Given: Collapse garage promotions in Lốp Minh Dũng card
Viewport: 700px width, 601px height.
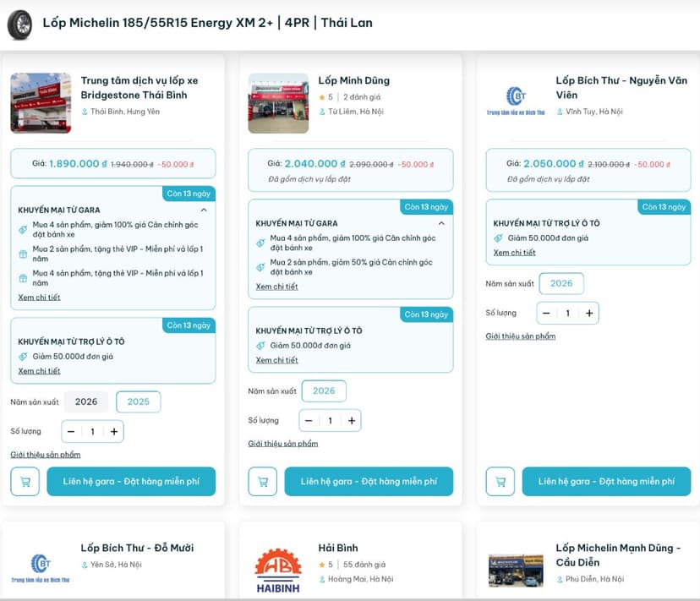Looking at the screenshot, I should point(441,223).
